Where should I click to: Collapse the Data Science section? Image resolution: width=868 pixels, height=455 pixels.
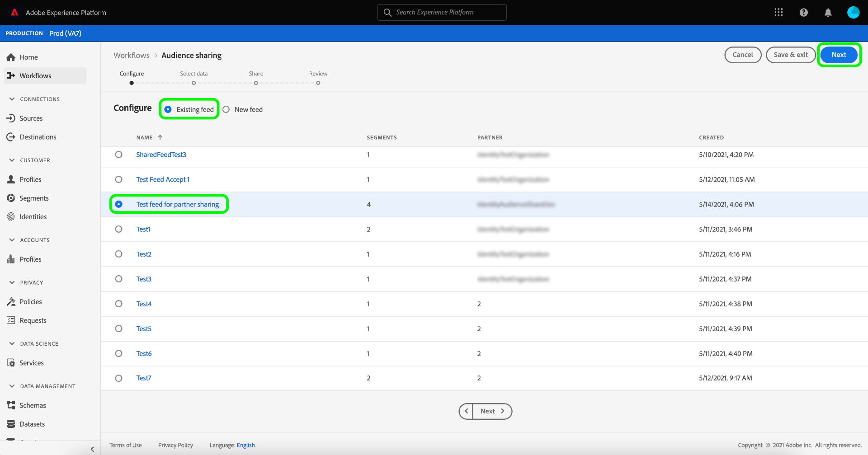pos(12,343)
